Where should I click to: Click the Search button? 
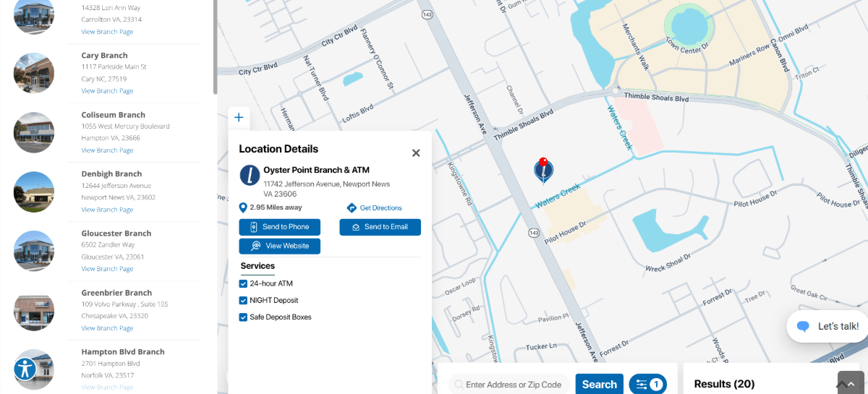pos(599,385)
